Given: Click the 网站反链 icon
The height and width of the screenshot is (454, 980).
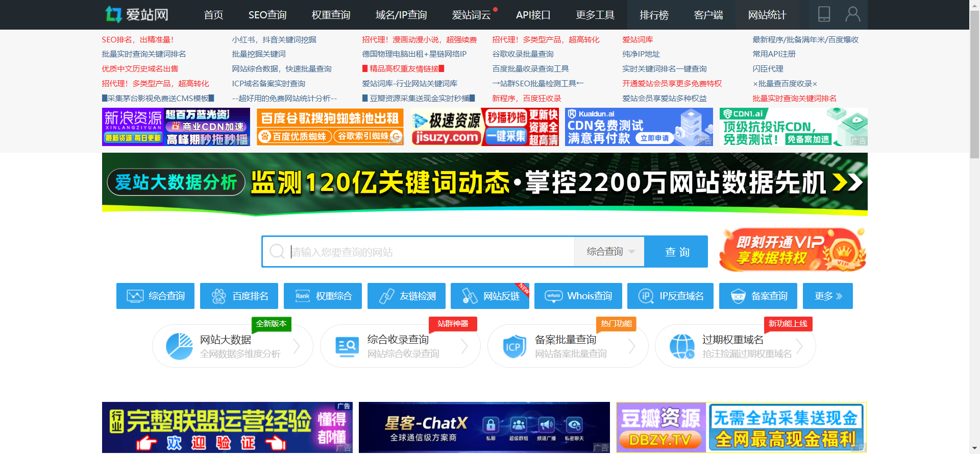Looking at the screenshot, I should coord(470,296).
